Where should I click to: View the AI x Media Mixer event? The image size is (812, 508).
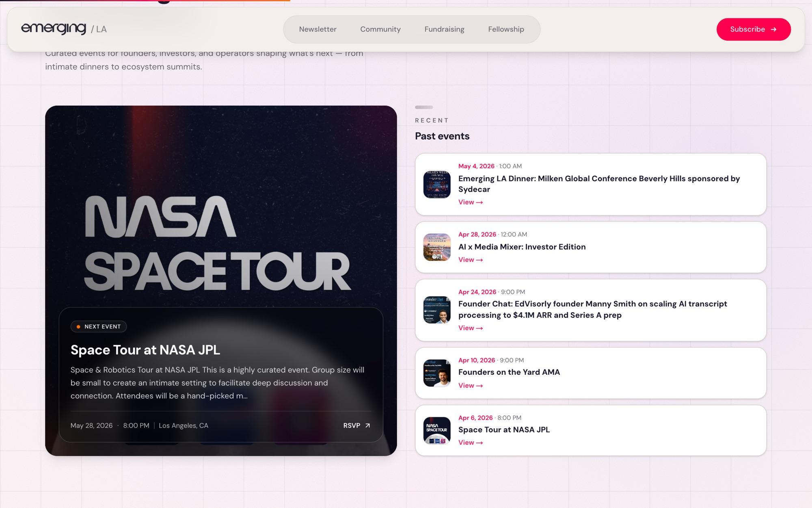point(471,260)
